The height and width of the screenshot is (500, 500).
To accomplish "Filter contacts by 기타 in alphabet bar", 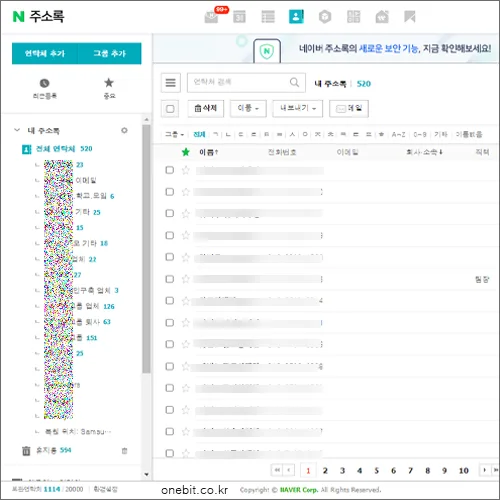I will click(441, 134).
